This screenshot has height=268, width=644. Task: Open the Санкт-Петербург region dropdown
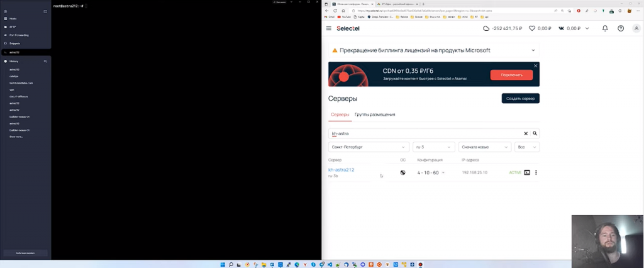[369, 147]
